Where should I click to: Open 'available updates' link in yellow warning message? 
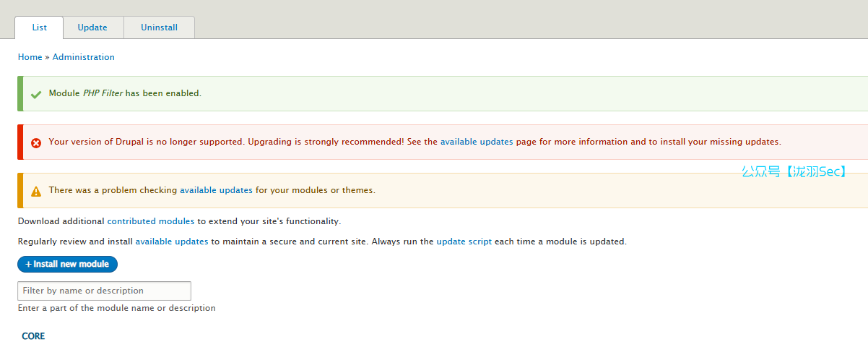tap(216, 190)
